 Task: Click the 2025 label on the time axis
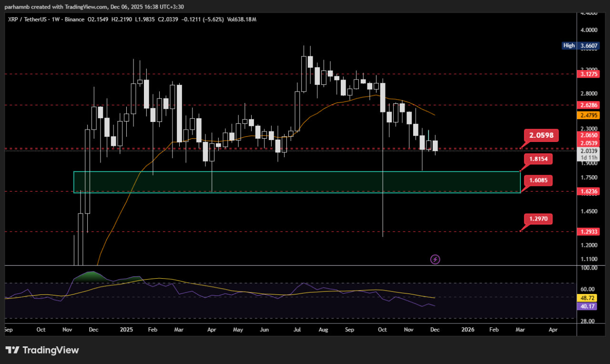pyautogui.click(x=126, y=329)
